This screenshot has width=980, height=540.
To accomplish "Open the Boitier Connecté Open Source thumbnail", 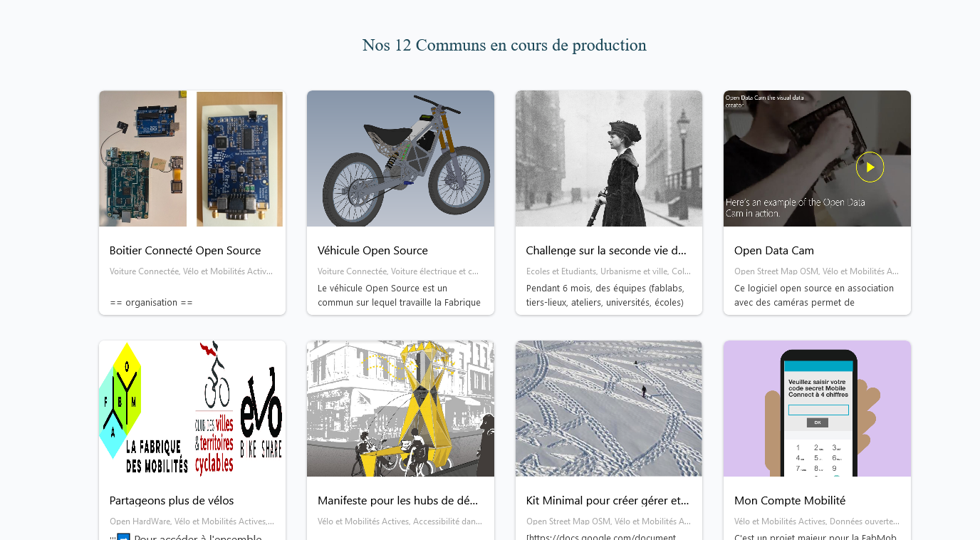I will pyautogui.click(x=192, y=158).
